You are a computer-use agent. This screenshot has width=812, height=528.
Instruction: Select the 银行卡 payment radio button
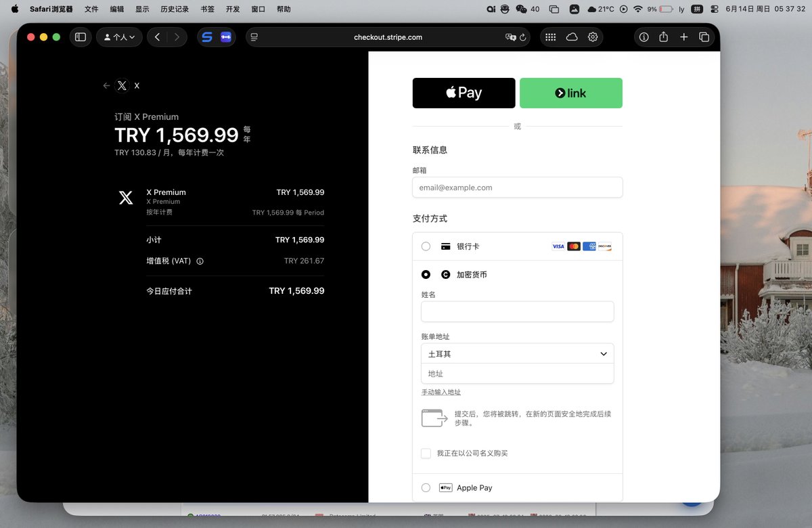tap(426, 246)
